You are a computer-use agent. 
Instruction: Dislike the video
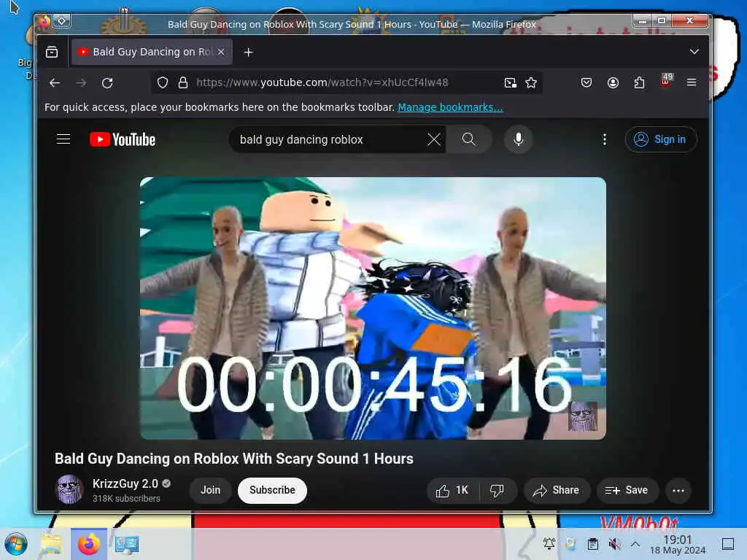498,491
